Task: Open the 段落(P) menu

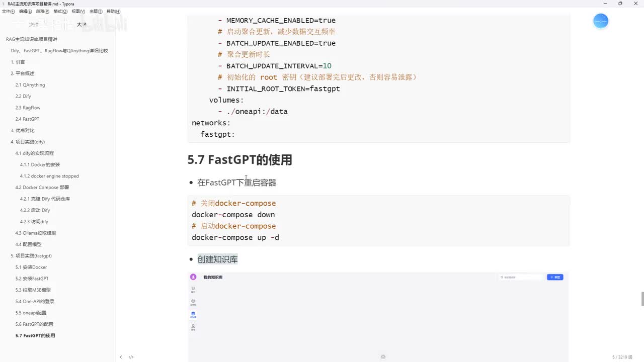Action: (x=43, y=11)
